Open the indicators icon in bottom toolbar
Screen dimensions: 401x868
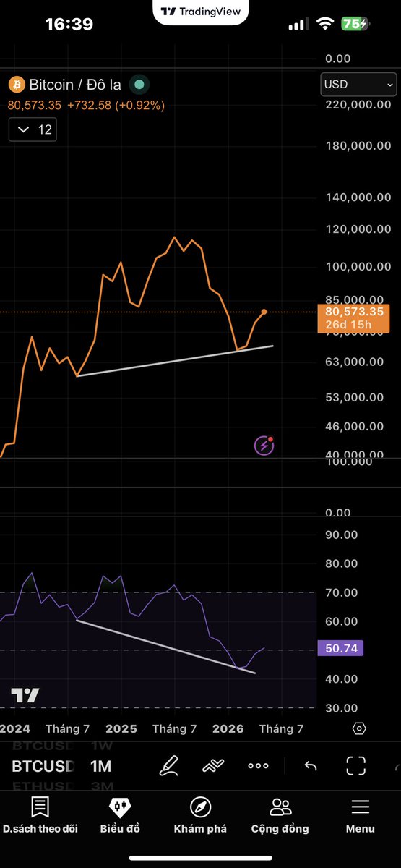pyautogui.click(x=213, y=765)
